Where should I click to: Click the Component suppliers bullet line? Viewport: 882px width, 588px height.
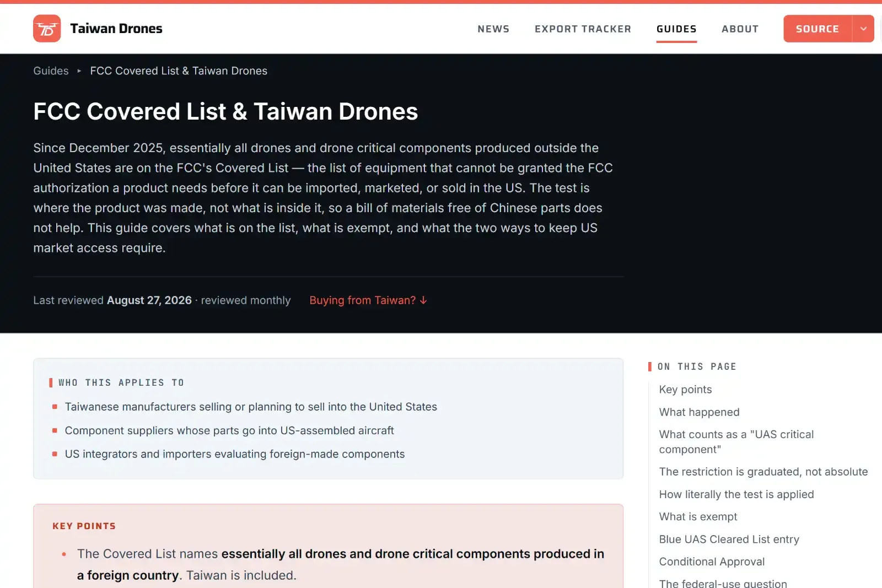[x=229, y=430]
